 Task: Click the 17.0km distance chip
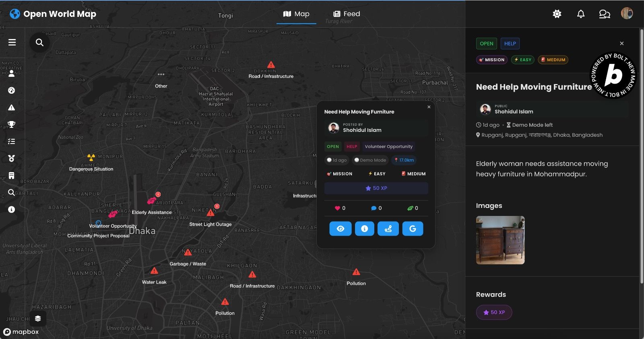coord(404,160)
